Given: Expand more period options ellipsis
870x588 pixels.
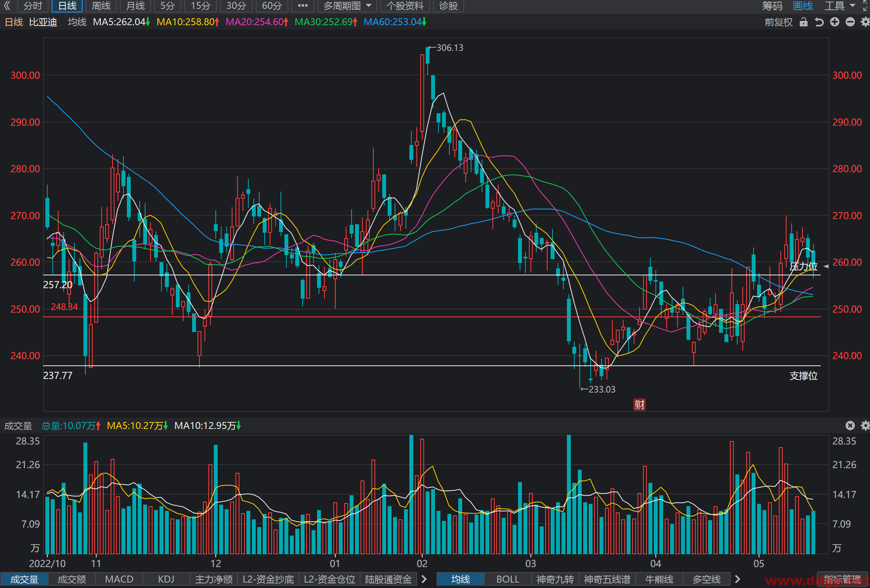Looking at the screenshot, I should point(303,6).
